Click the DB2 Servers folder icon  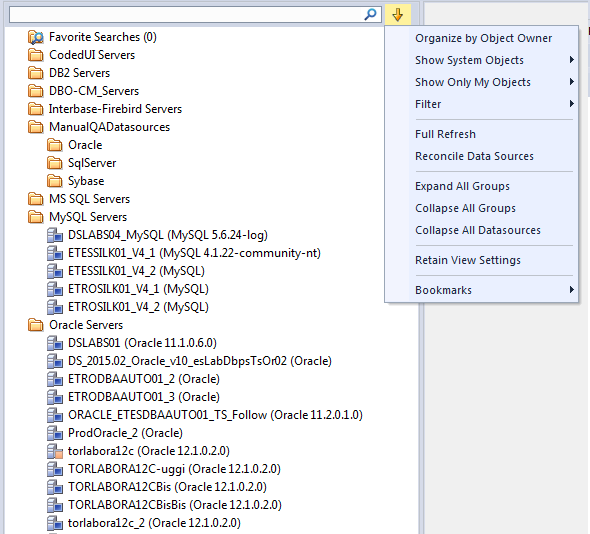(x=36, y=73)
